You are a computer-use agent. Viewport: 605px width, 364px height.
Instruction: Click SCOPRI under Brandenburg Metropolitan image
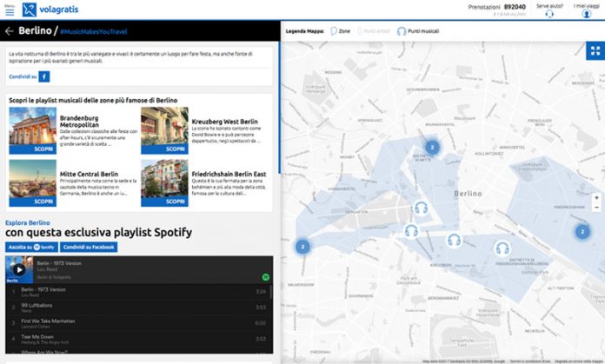click(33, 149)
